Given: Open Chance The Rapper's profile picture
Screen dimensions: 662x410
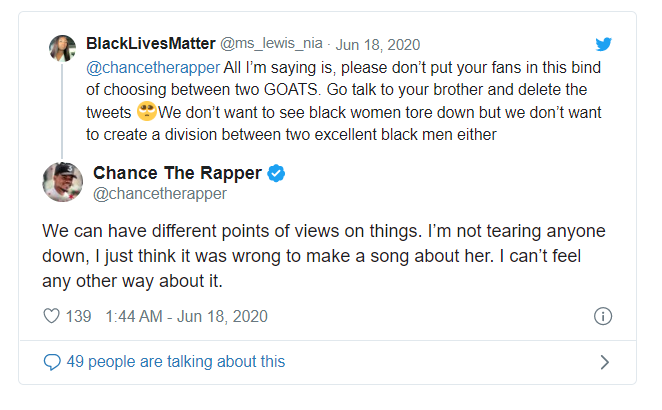Looking at the screenshot, I should pos(62,182).
